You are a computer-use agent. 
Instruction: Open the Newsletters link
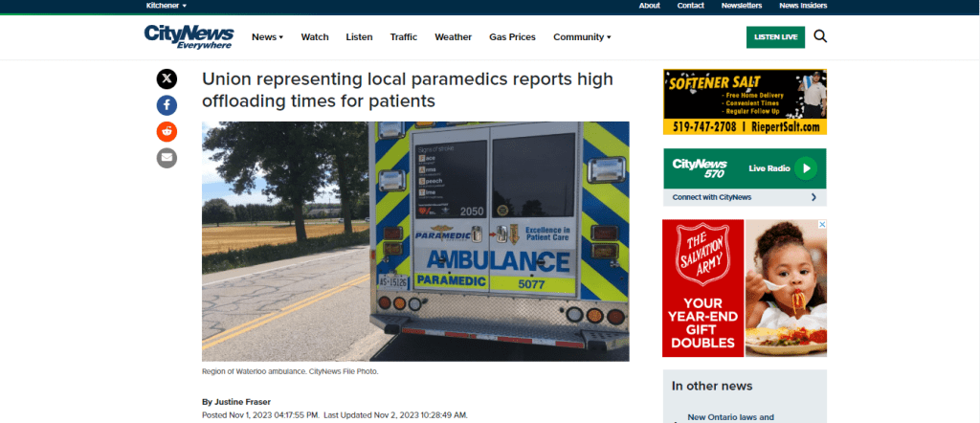tap(742, 6)
